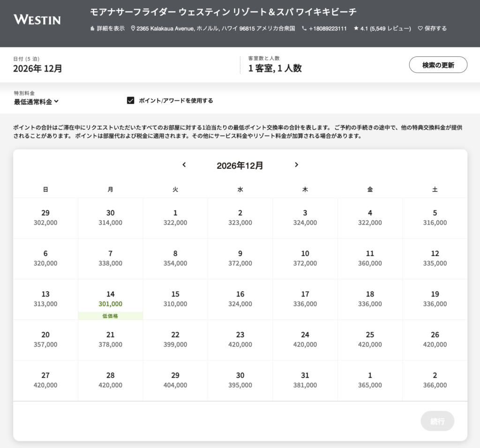Viewport: 480px width, 448px height.
Task: Select December 24 with 420,000 points
Action: (x=305, y=340)
